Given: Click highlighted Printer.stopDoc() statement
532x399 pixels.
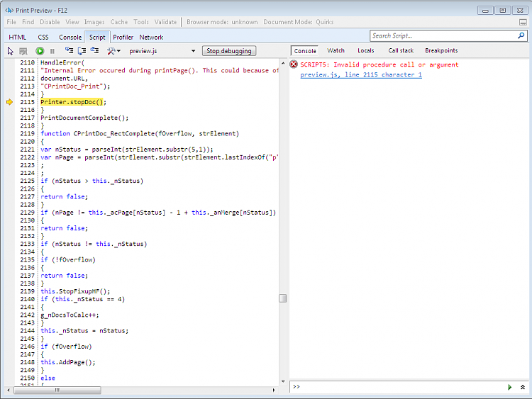Looking at the screenshot, I should pyautogui.click(x=72, y=102).
